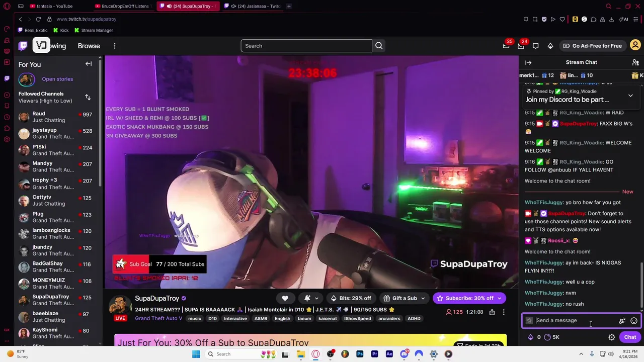Click the Twitch search input field
Image resolution: width=644 pixels, height=362 pixels.
tap(306, 46)
